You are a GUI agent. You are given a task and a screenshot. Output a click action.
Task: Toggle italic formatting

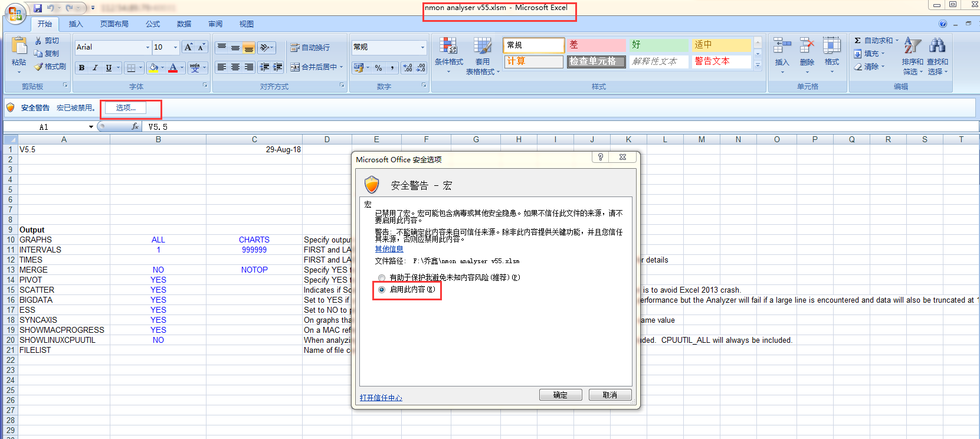(95, 68)
